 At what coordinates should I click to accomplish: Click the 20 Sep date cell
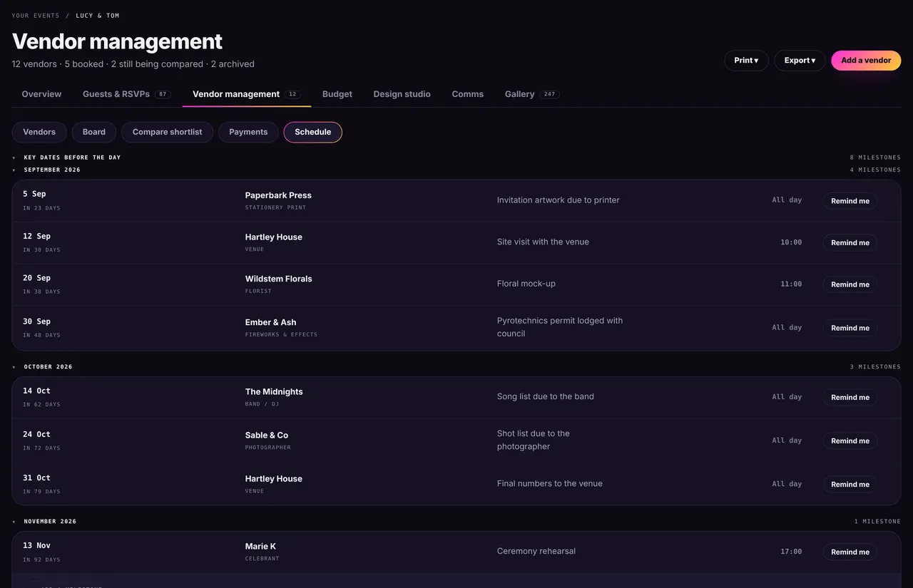41,284
